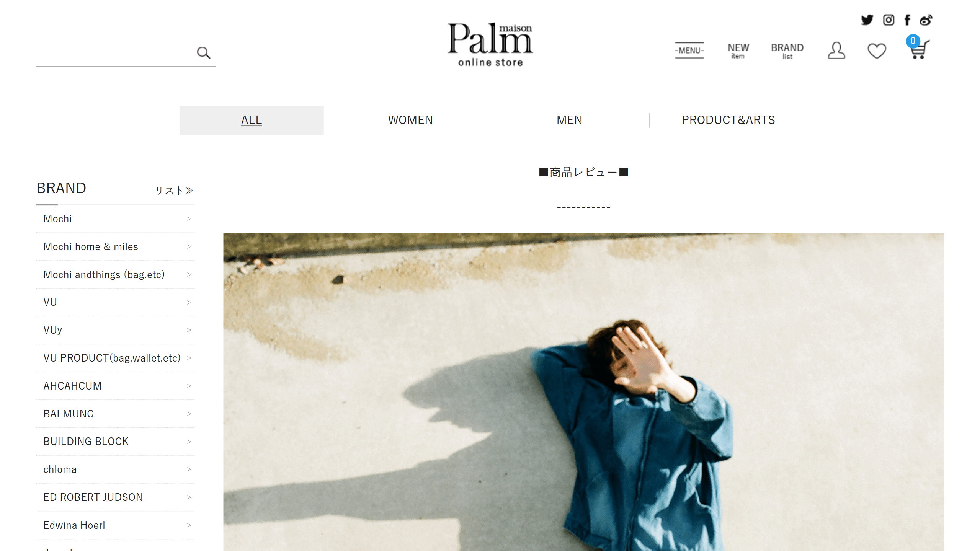Open the -MENU- navigation
980x551 pixels.
pyautogui.click(x=689, y=50)
